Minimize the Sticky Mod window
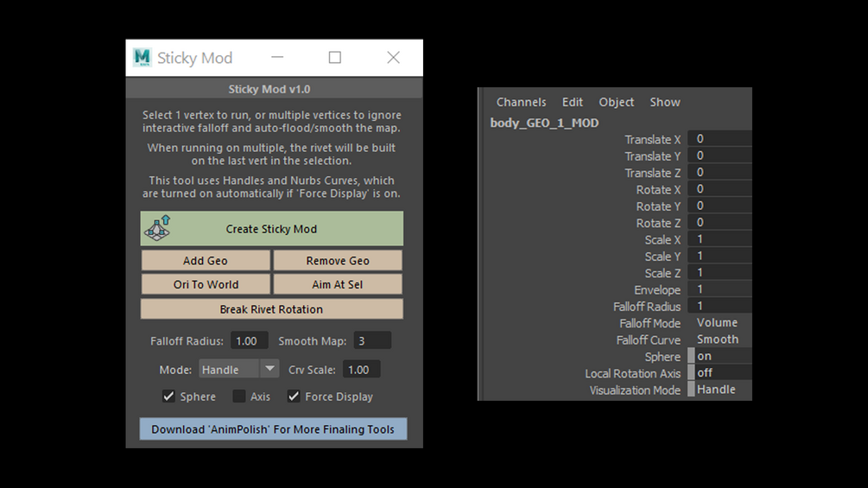868x488 pixels. (277, 58)
